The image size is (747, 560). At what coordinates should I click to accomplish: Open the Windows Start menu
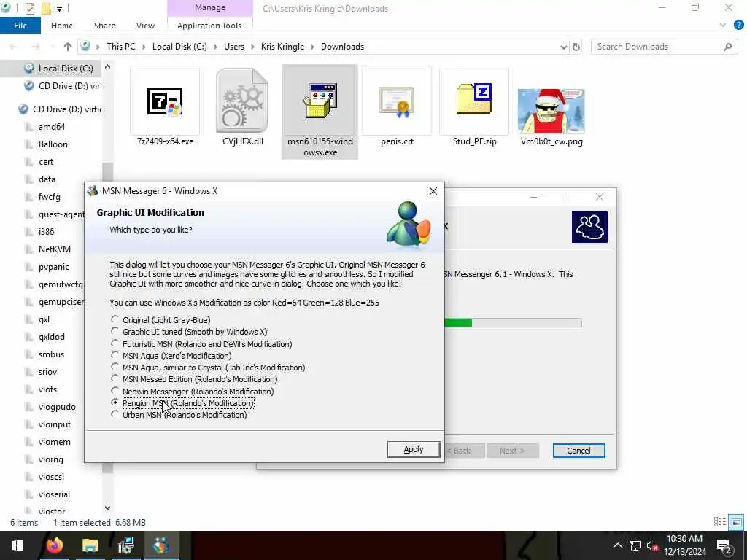coord(18,545)
